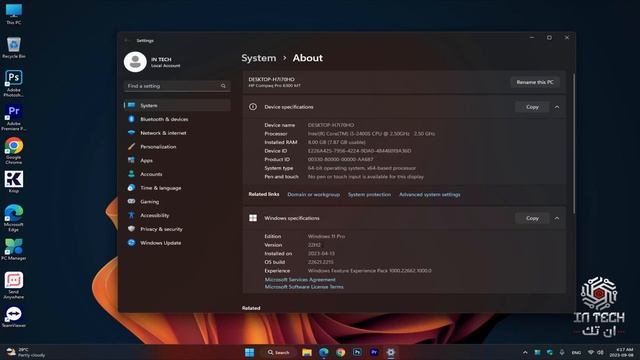The image size is (640, 360).
Task: Click the IN TECH account avatar
Action: pos(135,62)
